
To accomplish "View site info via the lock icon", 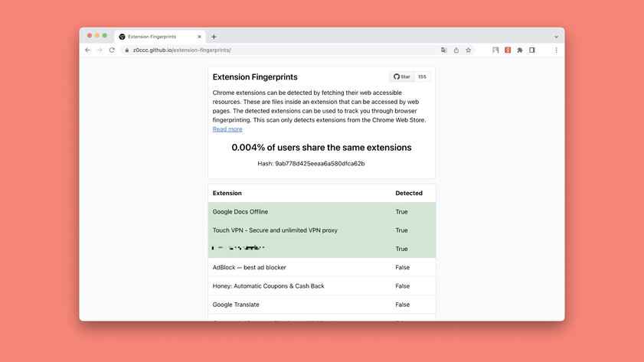I will [127, 50].
